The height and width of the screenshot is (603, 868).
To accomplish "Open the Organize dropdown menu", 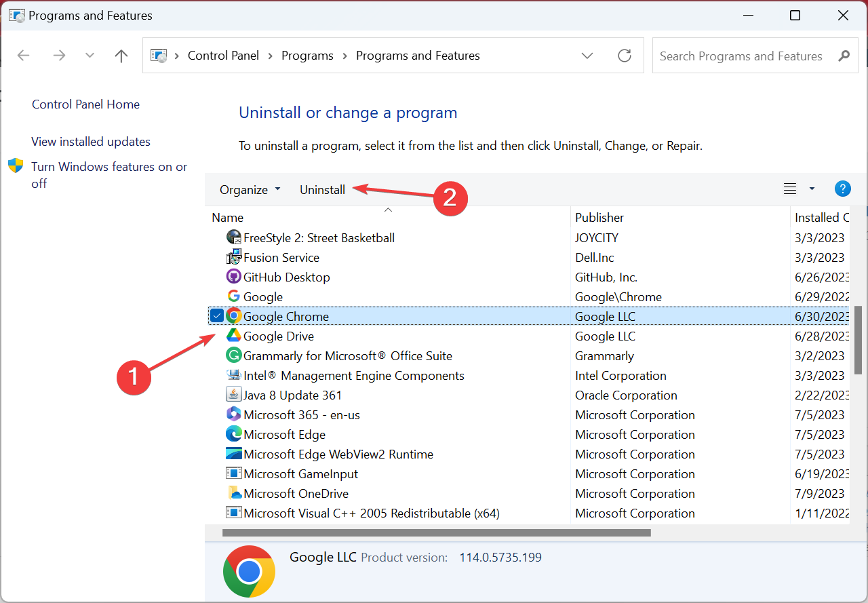I will pos(250,189).
